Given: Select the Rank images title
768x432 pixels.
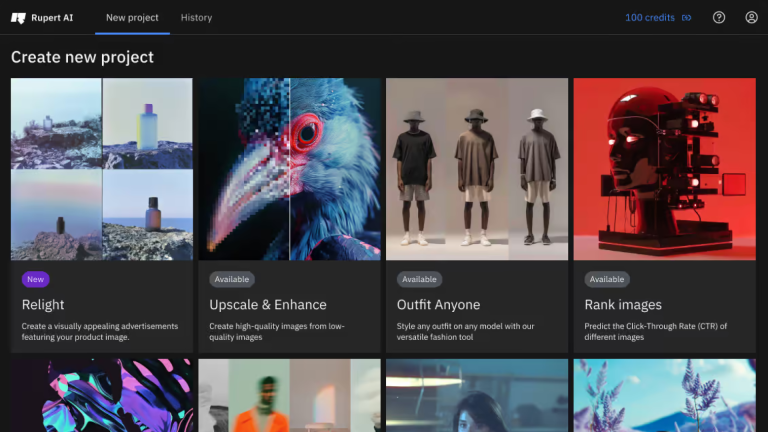Looking at the screenshot, I should tap(623, 304).
